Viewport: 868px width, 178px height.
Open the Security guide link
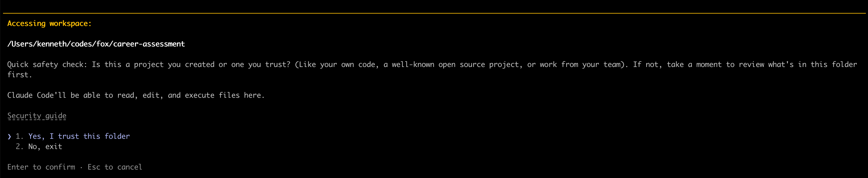[37, 116]
